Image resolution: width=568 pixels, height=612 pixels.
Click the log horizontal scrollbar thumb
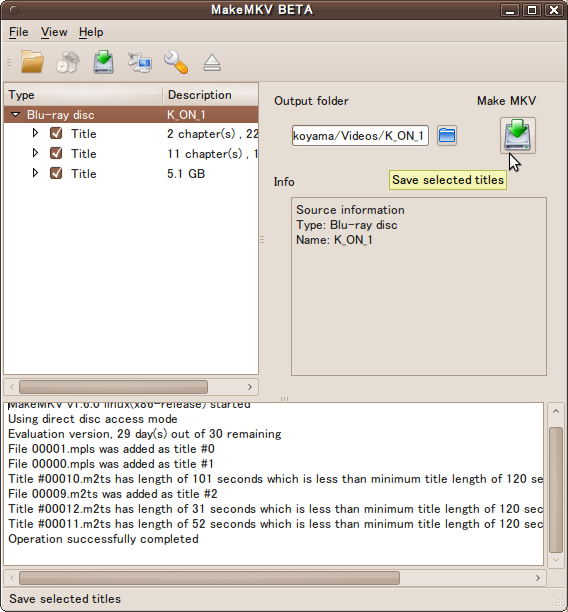click(x=209, y=578)
